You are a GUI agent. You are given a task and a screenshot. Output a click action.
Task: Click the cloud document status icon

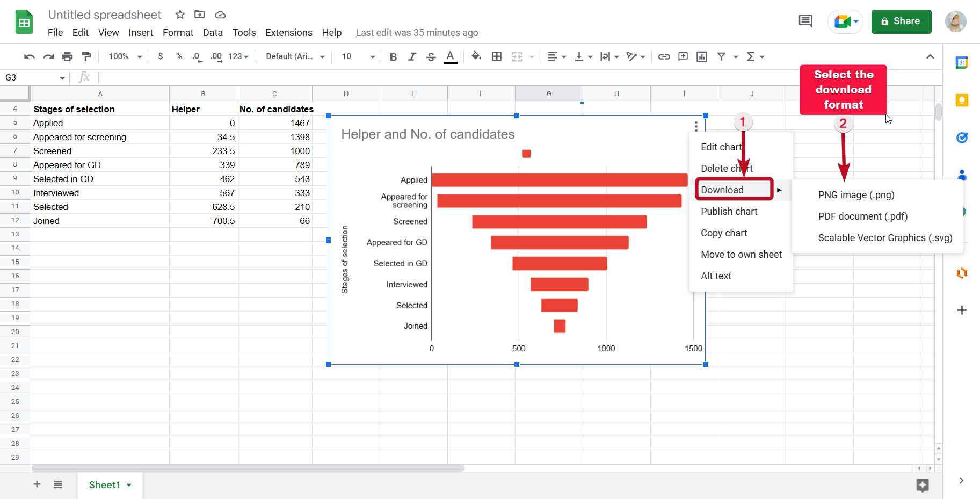(x=220, y=15)
